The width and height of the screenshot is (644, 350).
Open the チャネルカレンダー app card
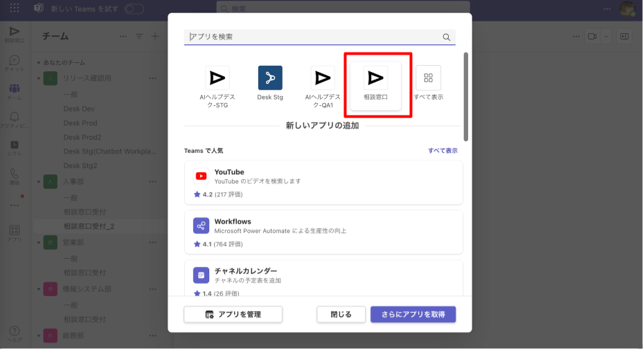[323, 278]
